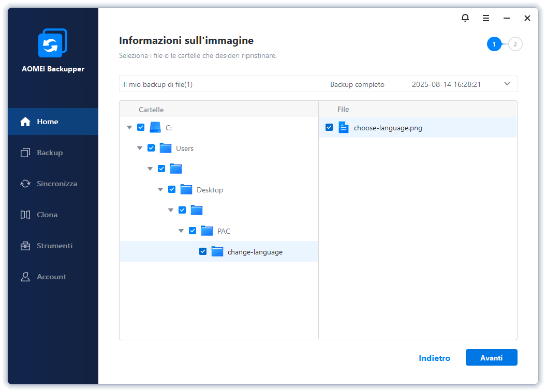Go to Strumenti in sidebar
546x392 pixels.
(x=54, y=246)
